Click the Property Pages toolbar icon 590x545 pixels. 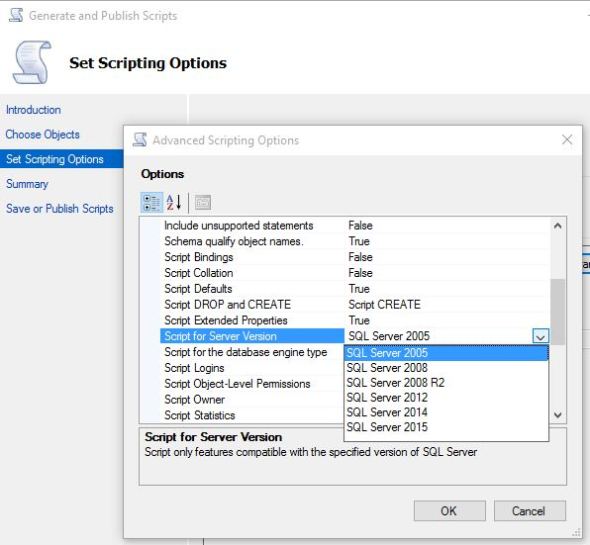click(x=203, y=202)
